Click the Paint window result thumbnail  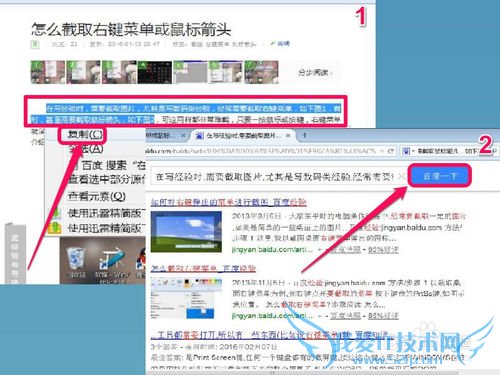pos(186,298)
